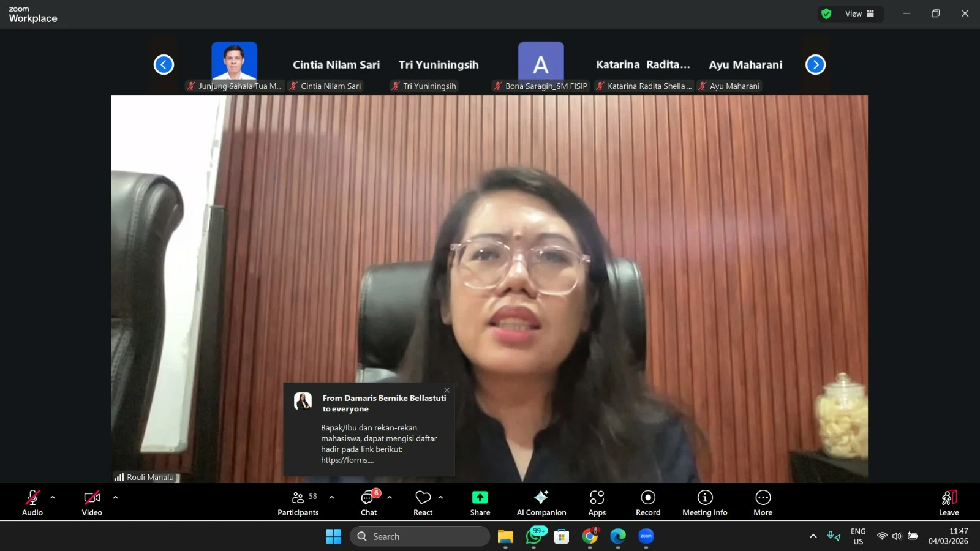
Task: Show Meeting info details
Action: 704,503
